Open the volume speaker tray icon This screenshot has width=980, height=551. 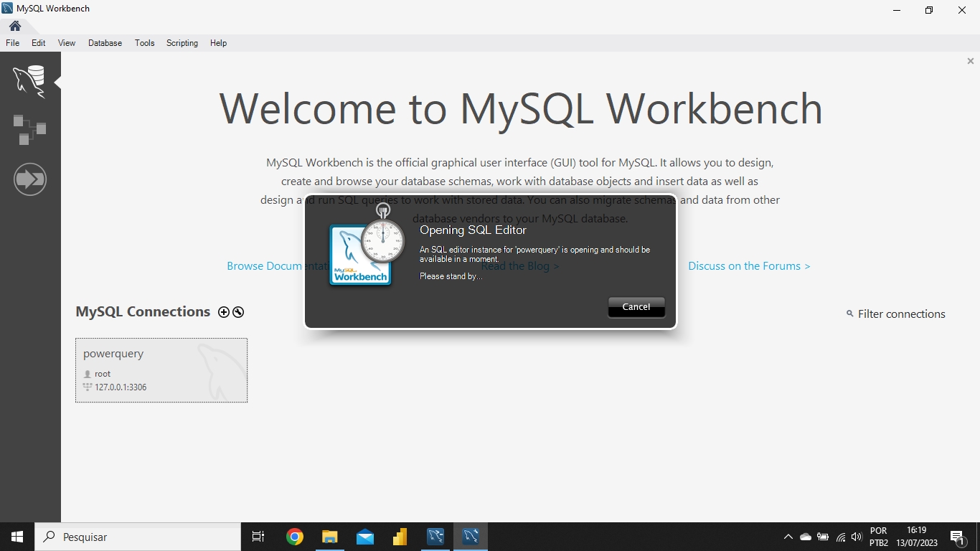pyautogui.click(x=857, y=537)
